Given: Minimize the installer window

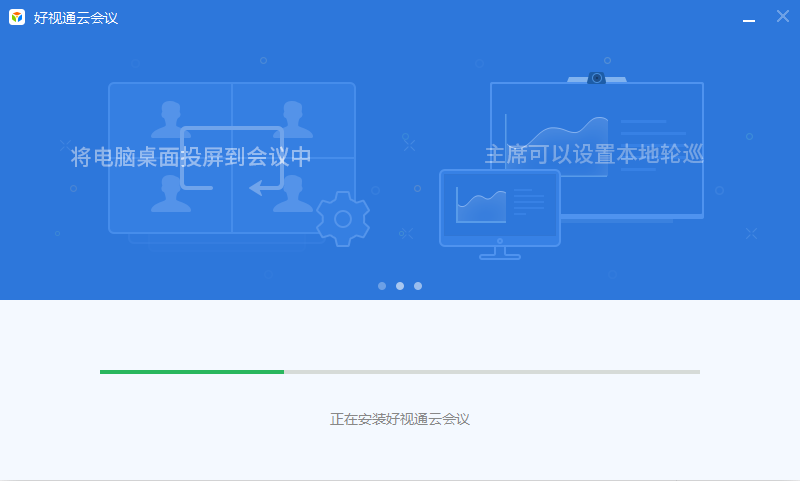Looking at the screenshot, I should pyautogui.click(x=749, y=18).
